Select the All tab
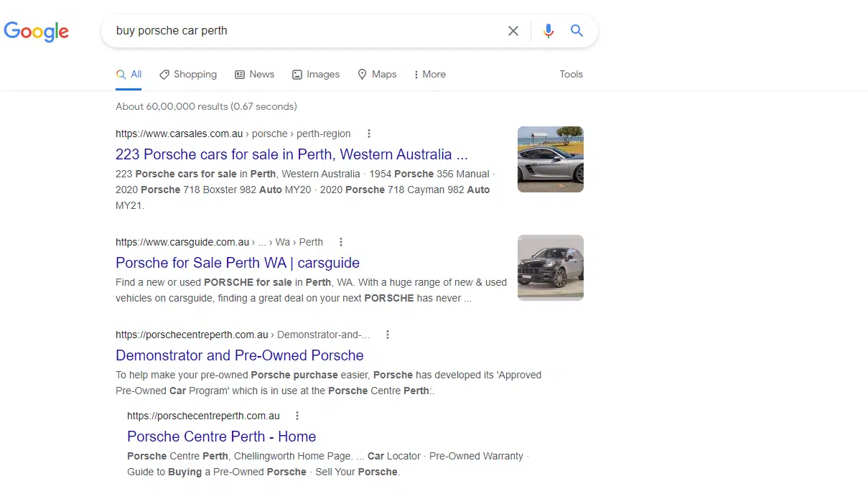Image resolution: width=868 pixels, height=504 pixels. click(x=129, y=74)
